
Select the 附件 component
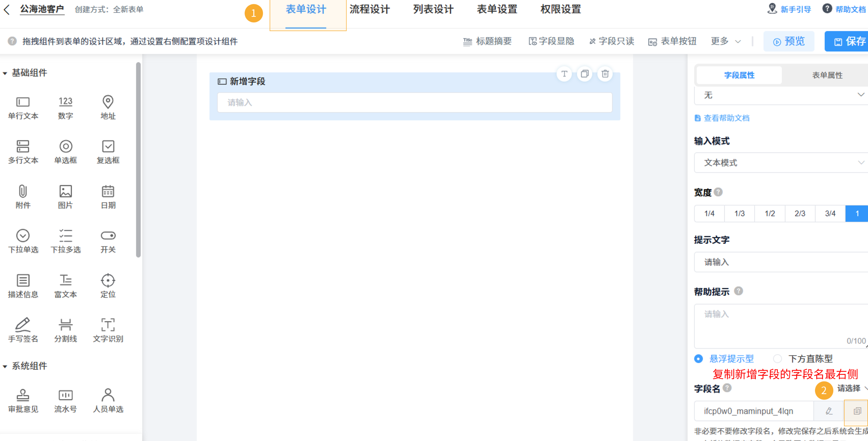point(23,197)
